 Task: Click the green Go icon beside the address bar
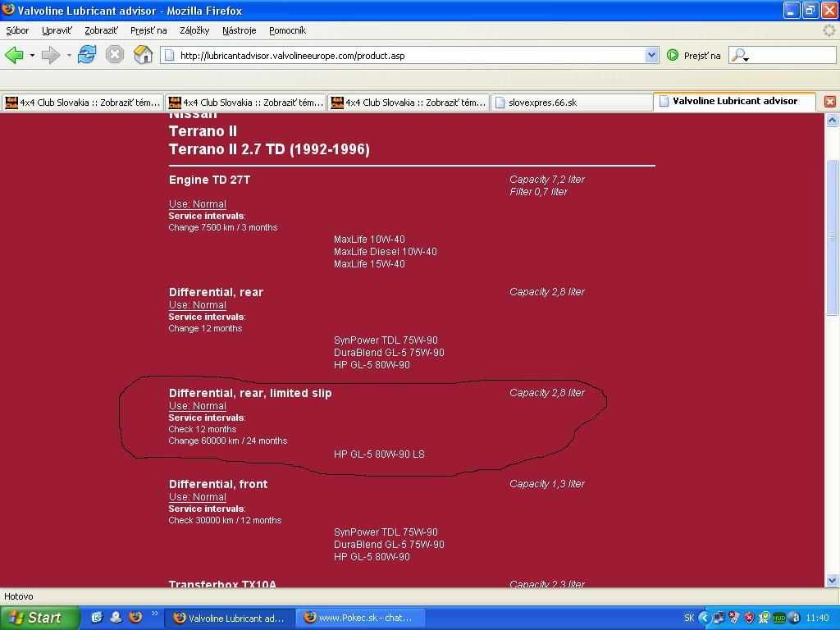pos(673,55)
